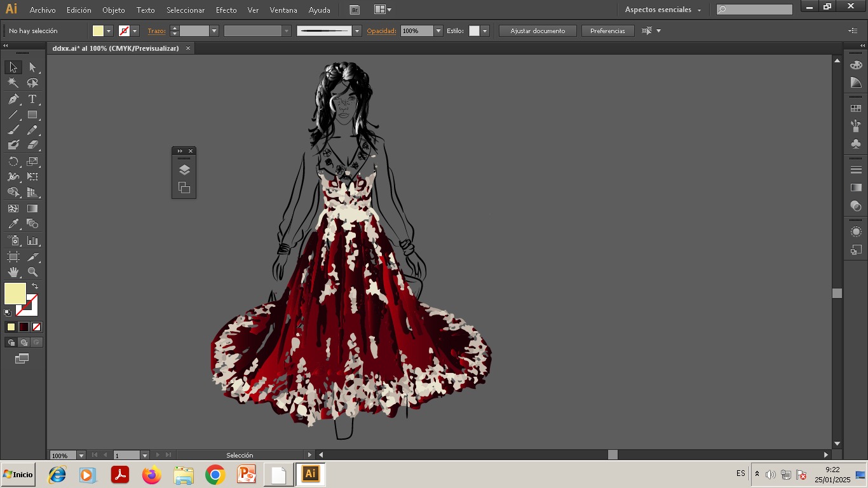Open the Ventana menu

pos(283,10)
